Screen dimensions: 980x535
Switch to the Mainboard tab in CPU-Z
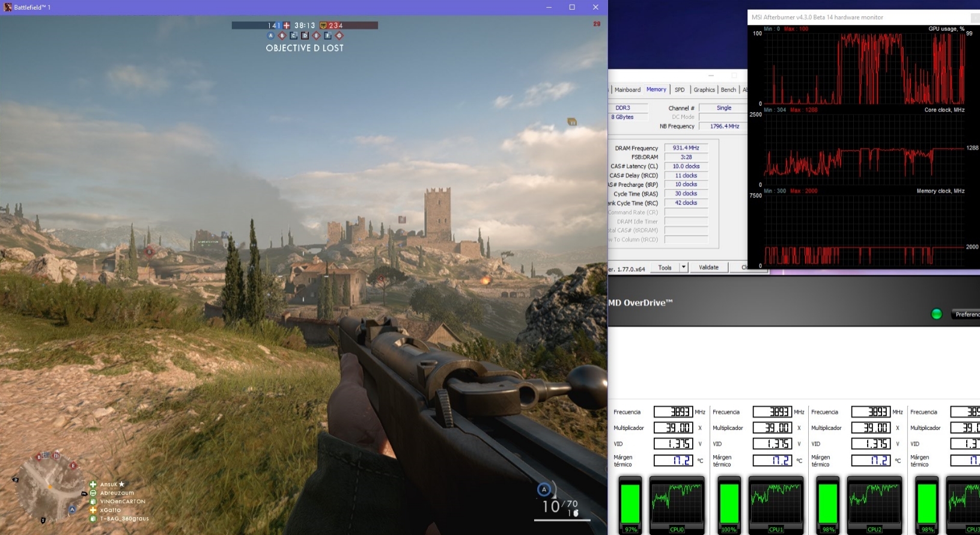[x=627, y=90]
